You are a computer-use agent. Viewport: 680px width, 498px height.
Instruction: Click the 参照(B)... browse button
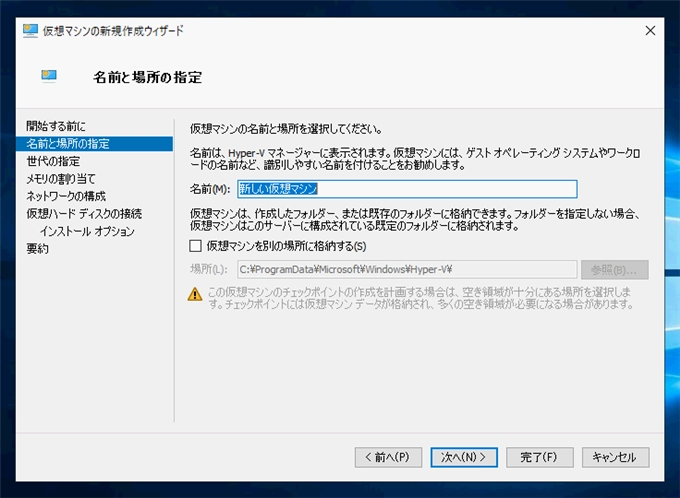point(615,270)
